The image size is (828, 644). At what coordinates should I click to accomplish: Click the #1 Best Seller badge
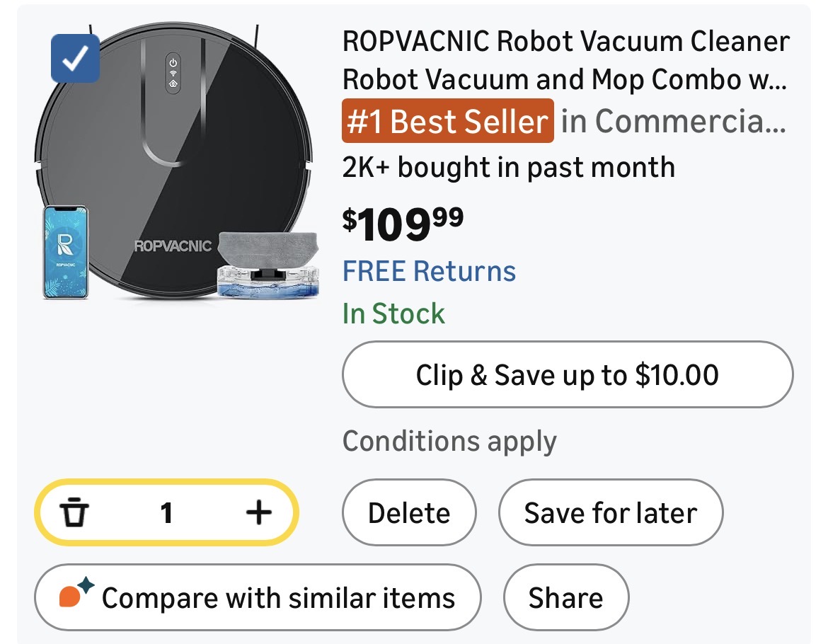coord(448,122)
